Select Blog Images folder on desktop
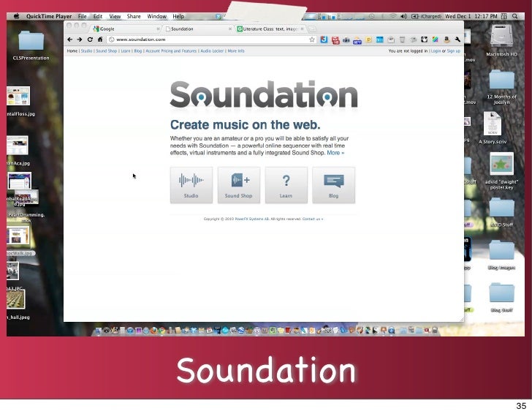Viewport: 532px width, 414px height. pos(501,255)
